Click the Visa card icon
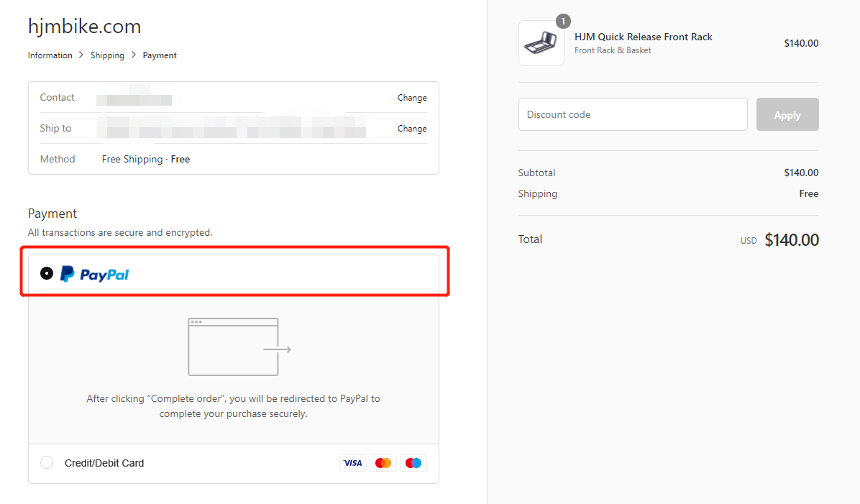The width and height of the screenshot is (860, 504). (x=352, y=463)
